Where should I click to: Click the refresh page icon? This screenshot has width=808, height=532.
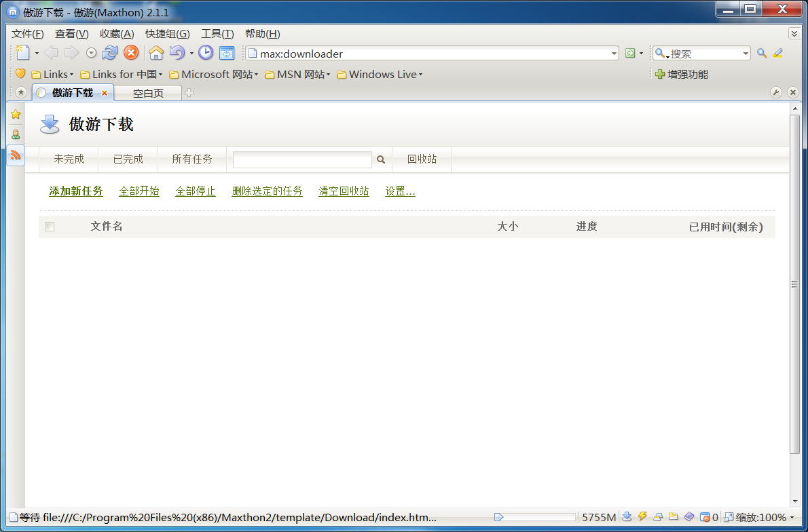point(110,53)
